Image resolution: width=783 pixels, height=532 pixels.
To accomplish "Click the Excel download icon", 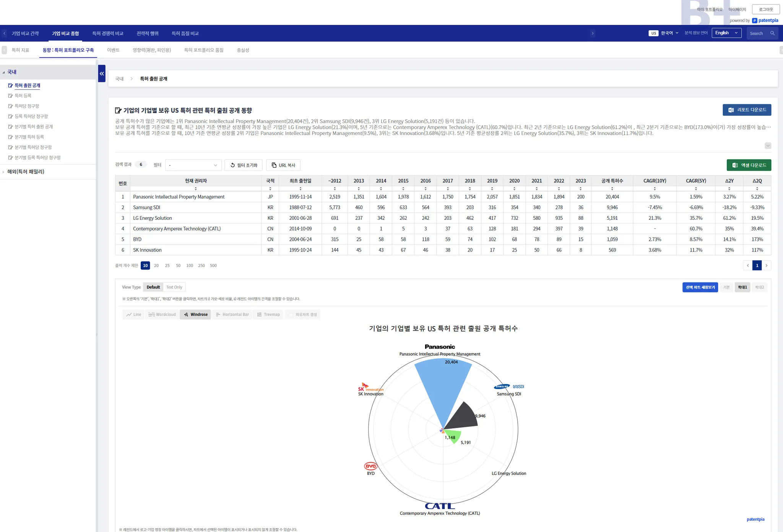I will pos(735,165).
